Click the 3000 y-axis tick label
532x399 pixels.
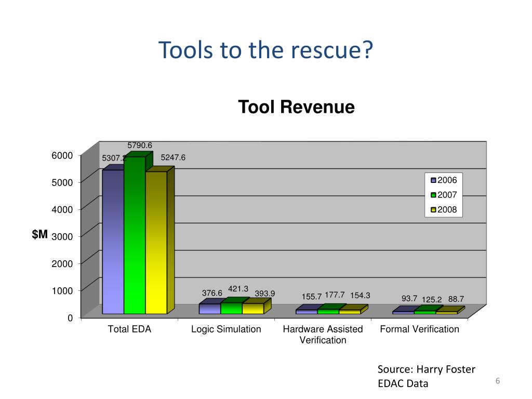(62, 237)
